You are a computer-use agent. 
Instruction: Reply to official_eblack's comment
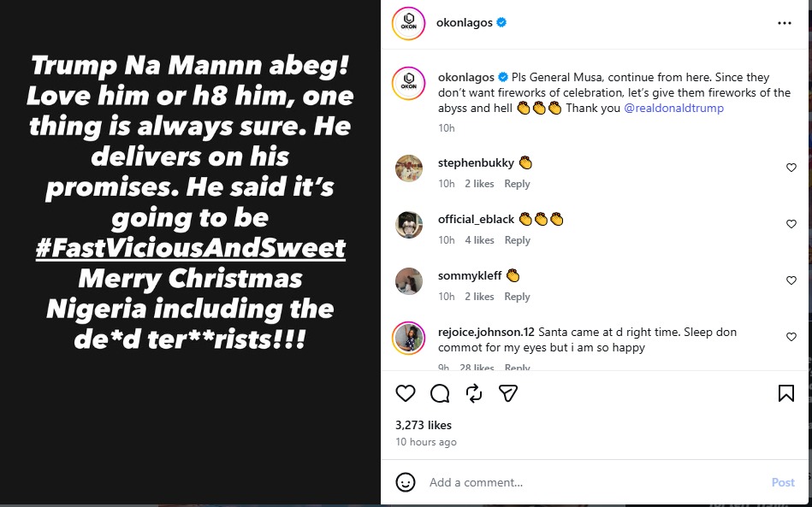(517, 240)
